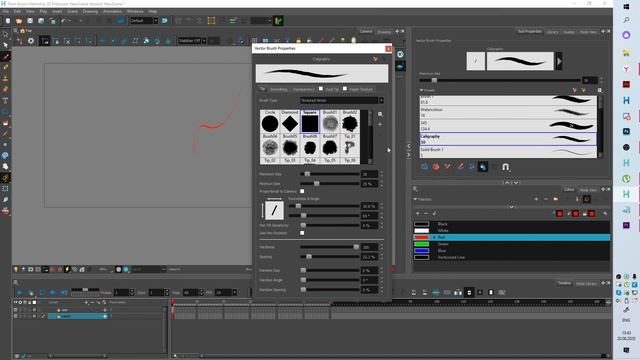Click the Toon Boom script icon in top toolbar
Viewport: 640px width, 360px height.
pyautogui.click(x=278, y=21)
